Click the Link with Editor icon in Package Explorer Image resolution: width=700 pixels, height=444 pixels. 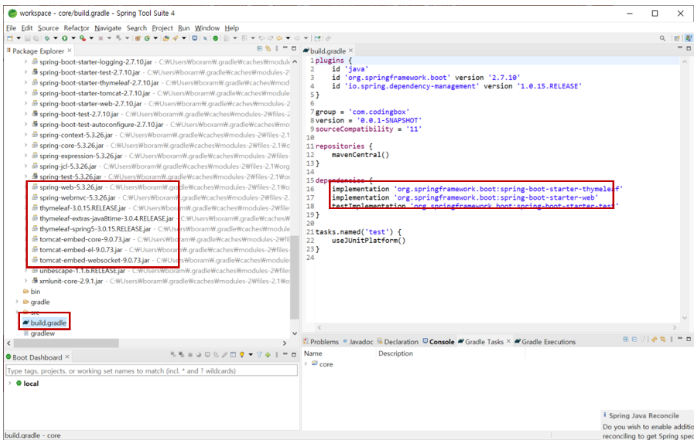coord(268,48)
